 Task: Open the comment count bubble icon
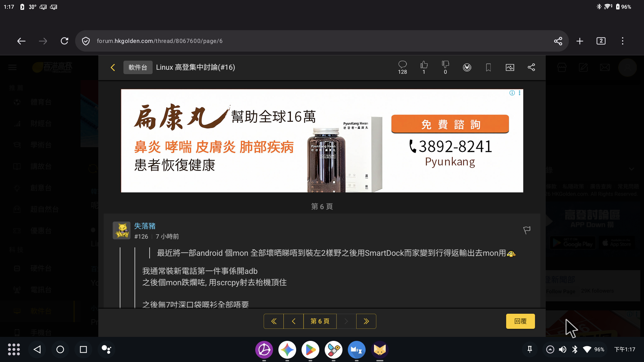(x=402, y=67)
